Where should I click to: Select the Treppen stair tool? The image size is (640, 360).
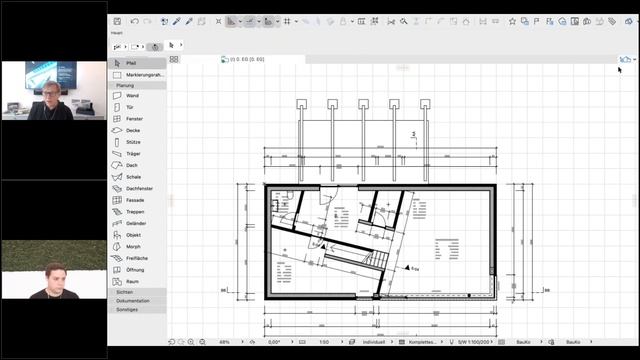tap(138, 212)
